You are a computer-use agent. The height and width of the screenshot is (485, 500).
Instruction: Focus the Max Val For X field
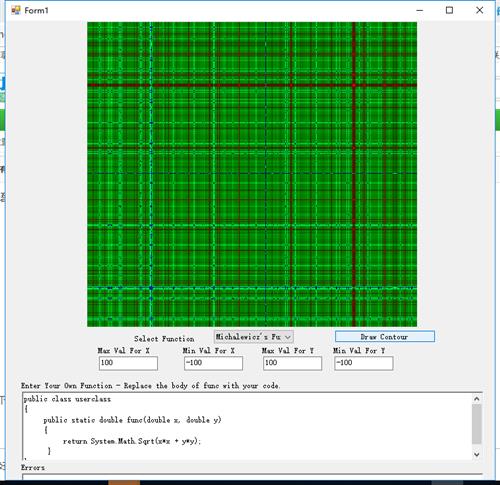click(x=128, y=363)
